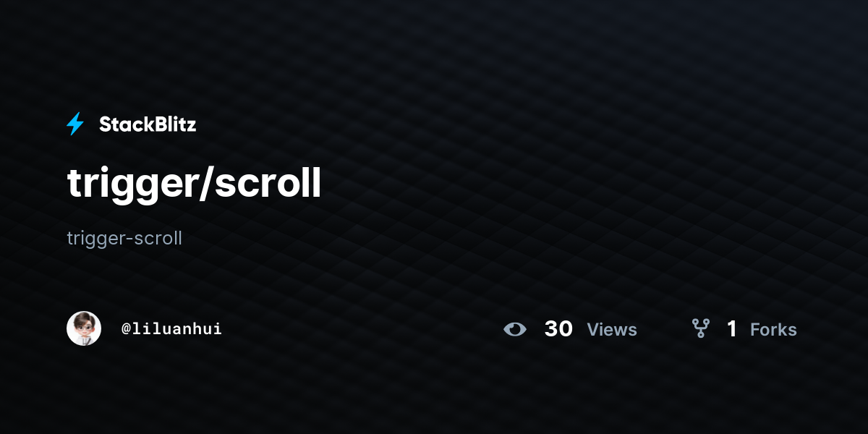Click the number 1 fork count
The width and height of the screenshot is (868, 434).
coord(732,329)
